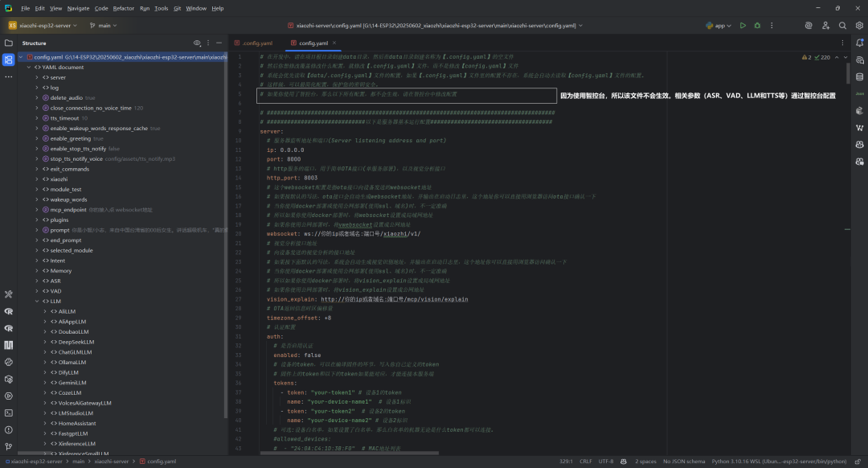868x468 pixels.
Task: Toggle Structure view options eye icon
Action: point(197,43)
